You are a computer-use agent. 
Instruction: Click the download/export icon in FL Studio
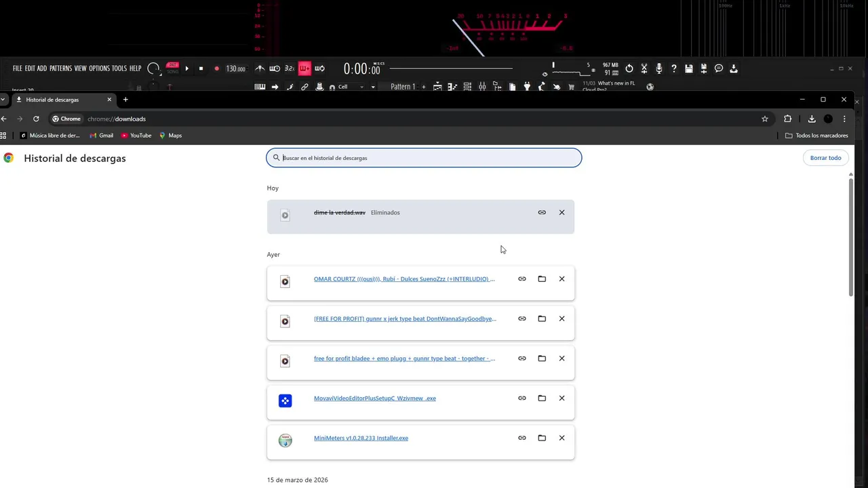coord(734,68)
